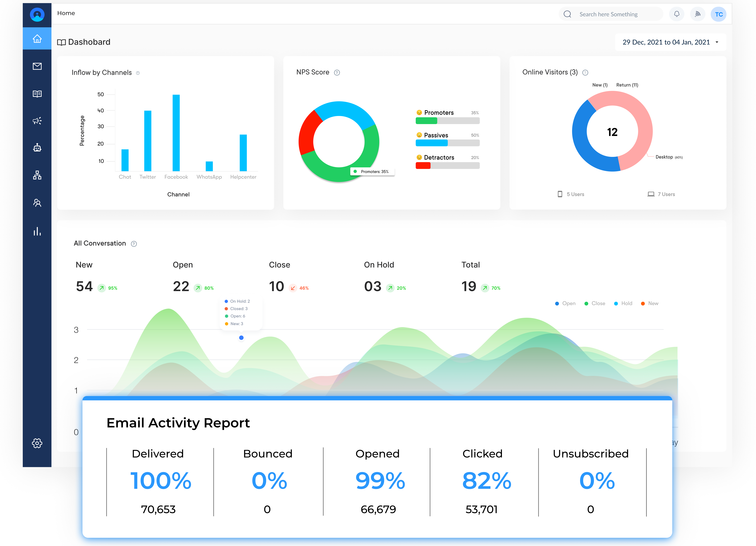Click help icon beside Online Visitors
The width and height of the screenshot is (756, 546).
585,73
